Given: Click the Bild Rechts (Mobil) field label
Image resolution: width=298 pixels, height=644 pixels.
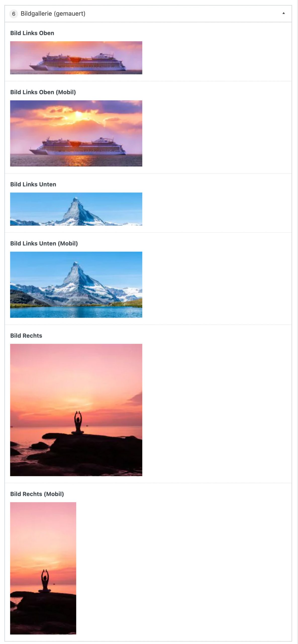Looking at the screenshot, I should click(37, 494).
